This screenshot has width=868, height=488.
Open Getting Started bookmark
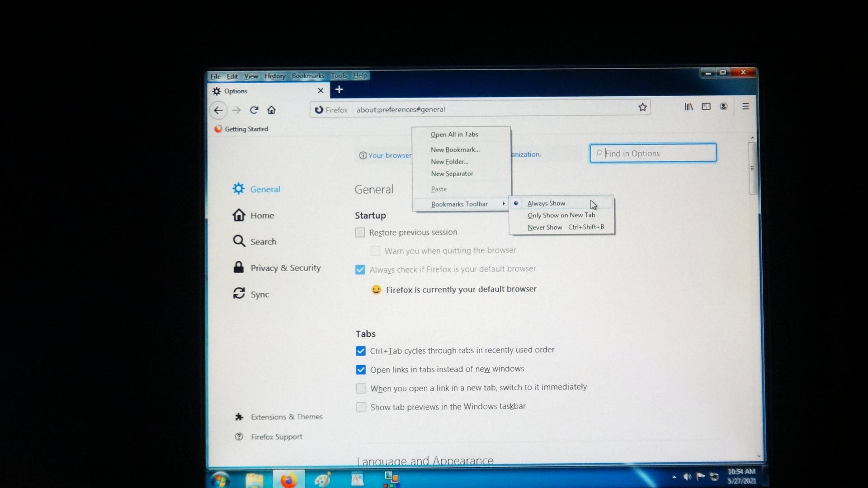click(x=241, y=129)
